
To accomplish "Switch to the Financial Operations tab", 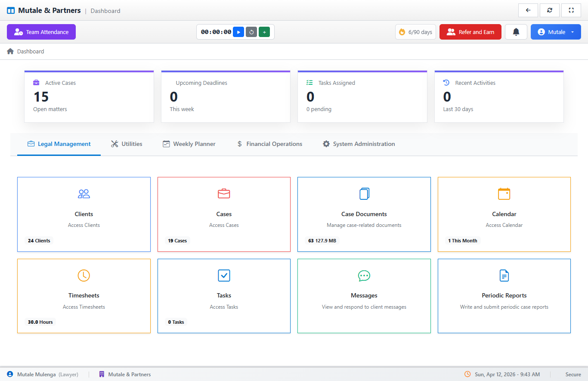I will [269, 144].
